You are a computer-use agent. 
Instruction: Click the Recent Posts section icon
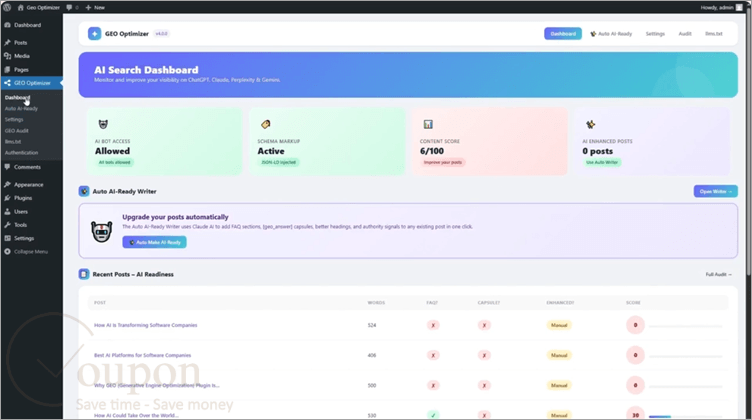(x=84, y=274)
